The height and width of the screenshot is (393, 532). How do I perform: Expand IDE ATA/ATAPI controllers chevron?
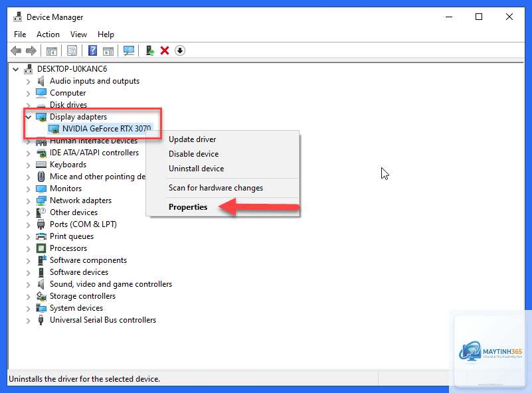tap(29, 153)
